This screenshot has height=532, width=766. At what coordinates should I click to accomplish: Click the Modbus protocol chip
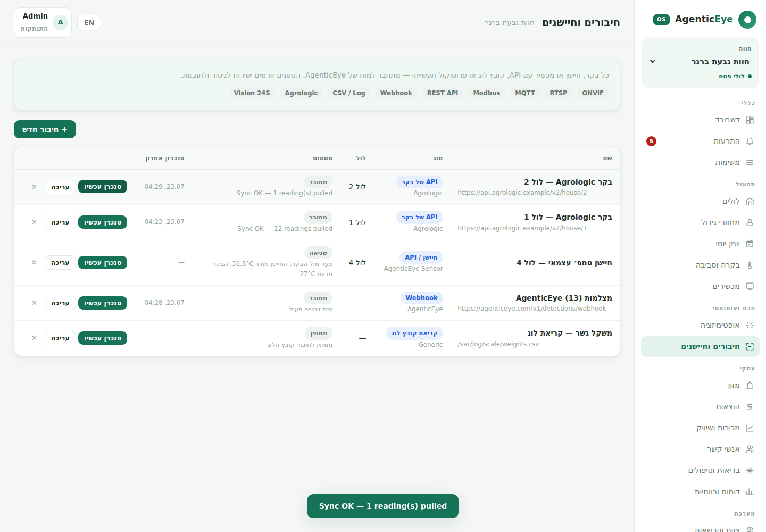click(487, 93)
